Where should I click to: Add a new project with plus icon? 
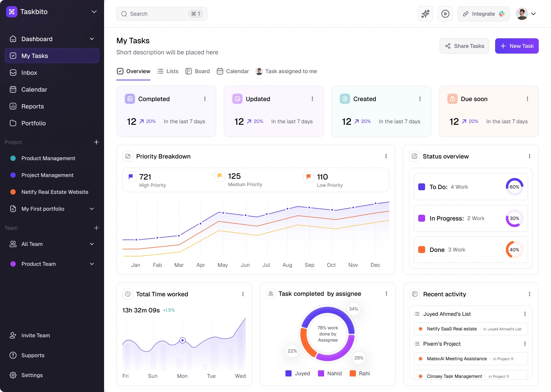[96, 142]
